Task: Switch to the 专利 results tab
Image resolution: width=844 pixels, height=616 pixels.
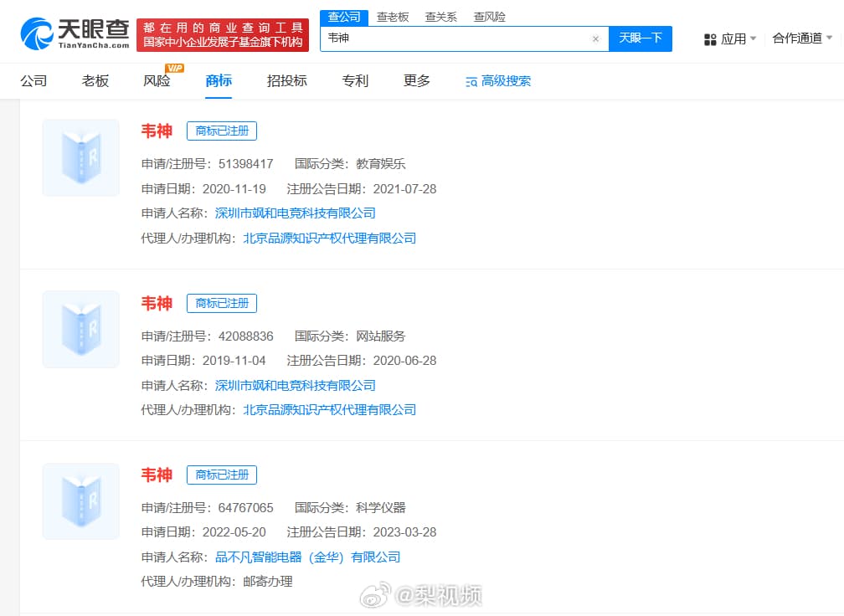Action: pos(355,80)
